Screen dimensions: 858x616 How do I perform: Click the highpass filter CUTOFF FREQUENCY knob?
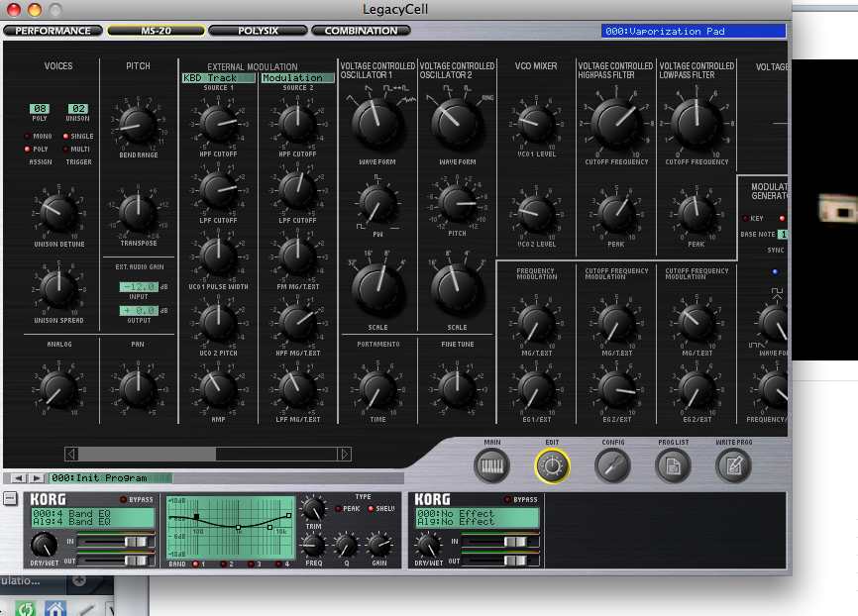coord(616,124)
